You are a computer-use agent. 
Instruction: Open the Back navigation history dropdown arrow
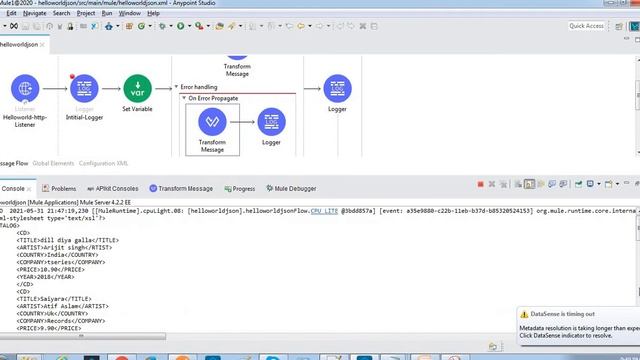[x=310, y=26]
